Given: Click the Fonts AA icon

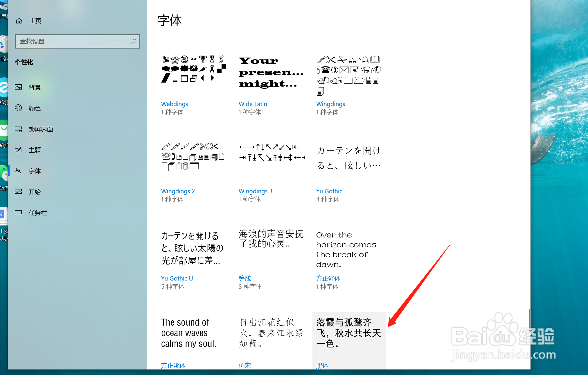Looking at the screenshot, I should (x=18, y=171).
